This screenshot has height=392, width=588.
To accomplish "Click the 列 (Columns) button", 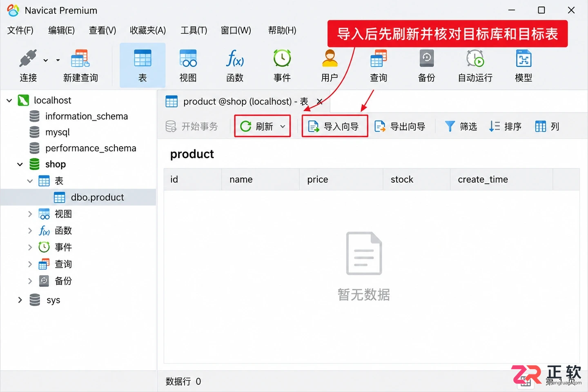I will [x=547, y=127].
